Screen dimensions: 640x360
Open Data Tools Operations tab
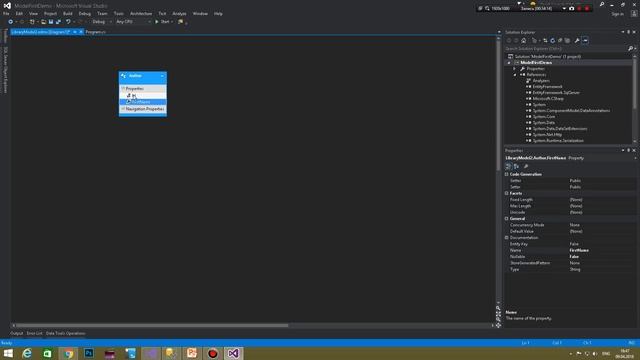click(x=65, y=333)
